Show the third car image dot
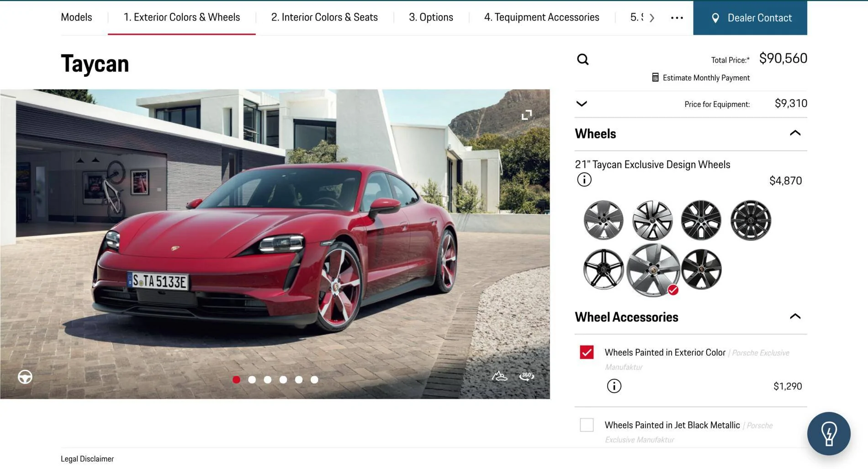 click(x=267, y=379)
